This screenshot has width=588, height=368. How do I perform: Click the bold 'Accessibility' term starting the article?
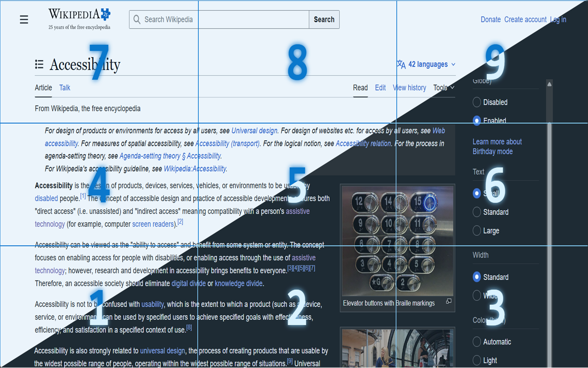[x=54, y=186]
